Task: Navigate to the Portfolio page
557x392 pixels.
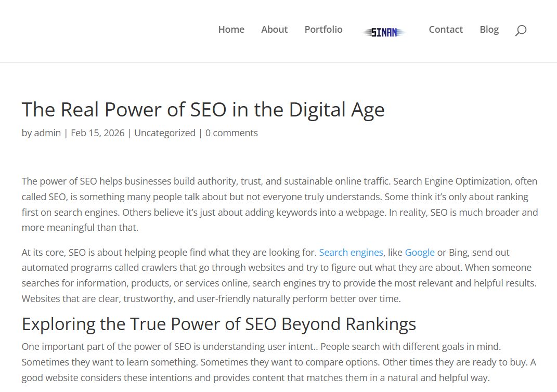Action: [323, 30]
